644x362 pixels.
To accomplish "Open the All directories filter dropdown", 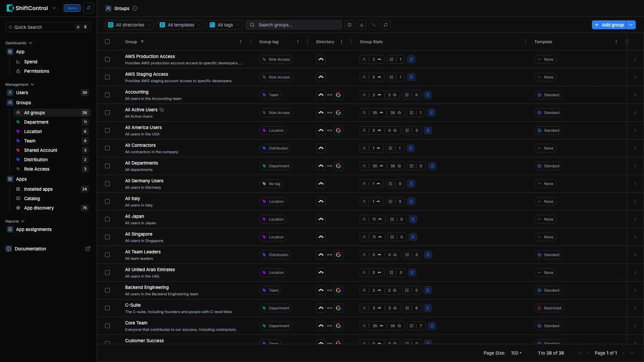I will click(129, 25).
